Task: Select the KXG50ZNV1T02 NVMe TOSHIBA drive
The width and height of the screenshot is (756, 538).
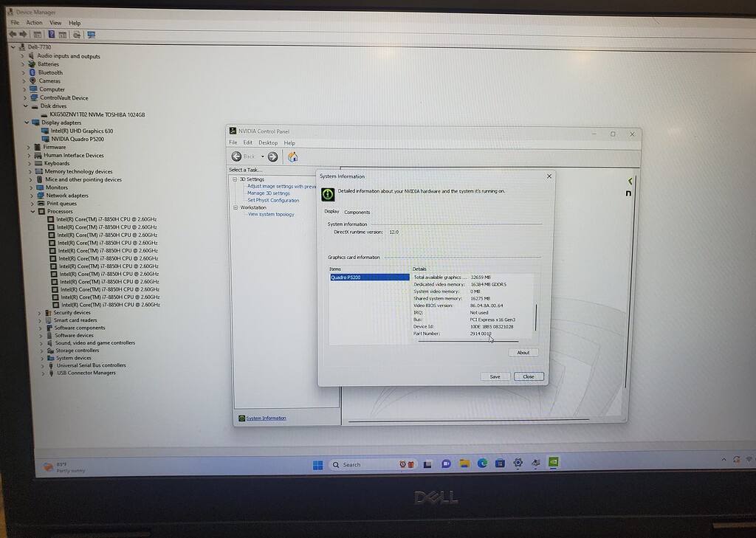Action: pos(97,114)
